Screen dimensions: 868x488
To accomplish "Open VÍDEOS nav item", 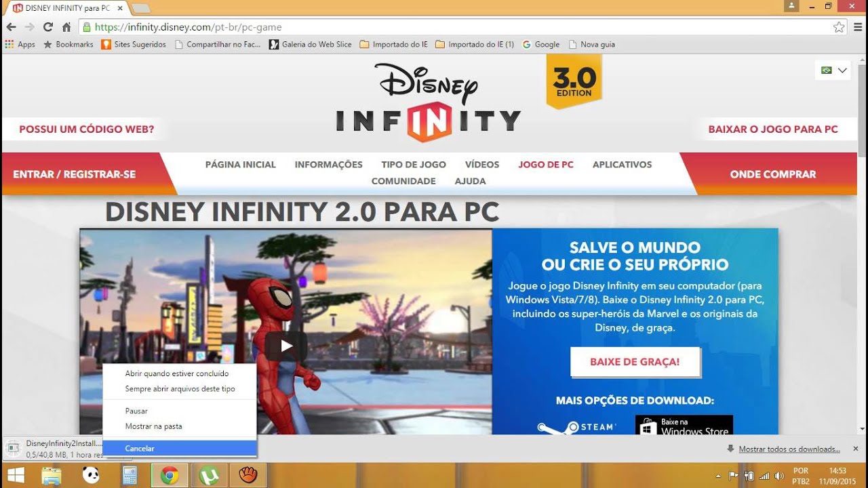I will [x=482, y=165].
